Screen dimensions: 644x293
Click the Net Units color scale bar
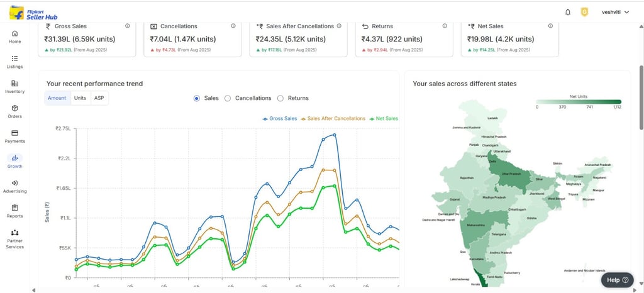click(579, 101)
